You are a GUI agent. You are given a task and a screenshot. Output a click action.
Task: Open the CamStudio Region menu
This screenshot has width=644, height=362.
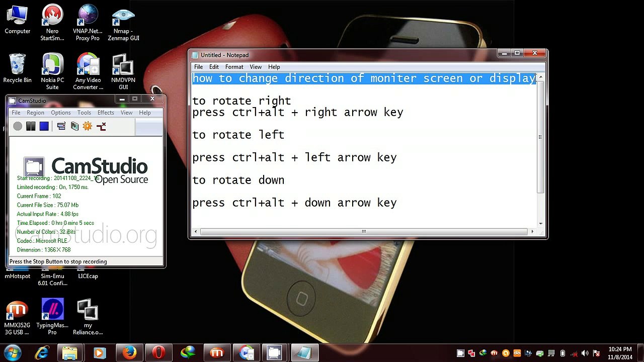[x=35, y=113]
